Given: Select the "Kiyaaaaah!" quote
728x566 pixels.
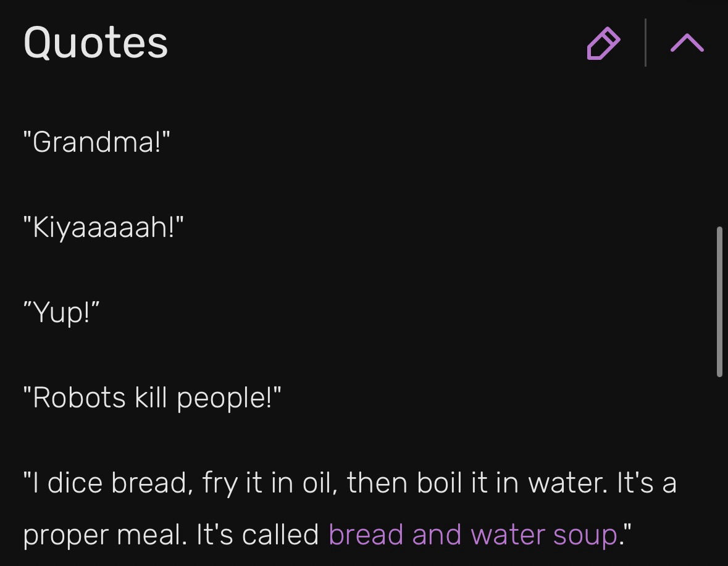Looking at the screenshot, I should point(103,227).
